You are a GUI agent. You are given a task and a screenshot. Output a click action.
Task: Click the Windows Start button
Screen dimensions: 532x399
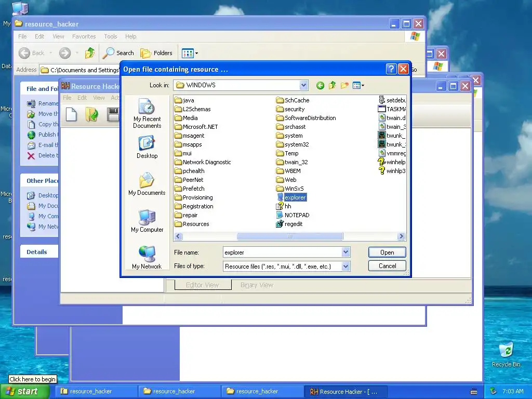click(25, 392)
